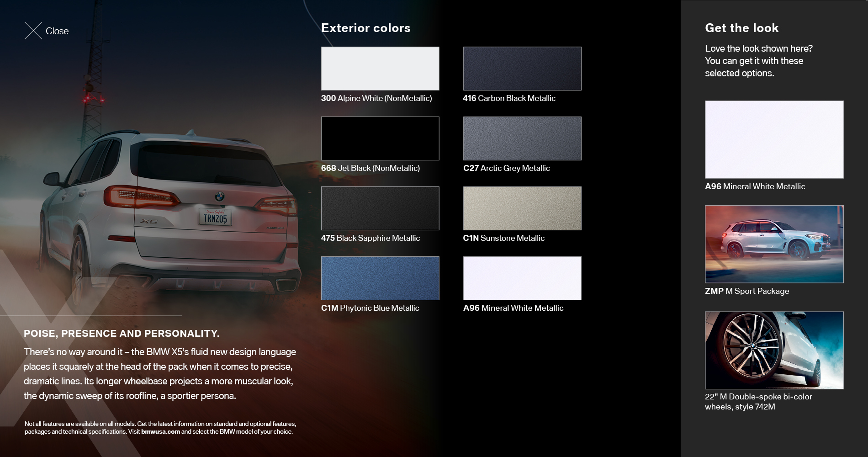The height and width of the screenshot is (457, 868).
Task: Click 'POISE, PRESENCE AND PERSONALITY.' headline
Action: click(122, 334)
